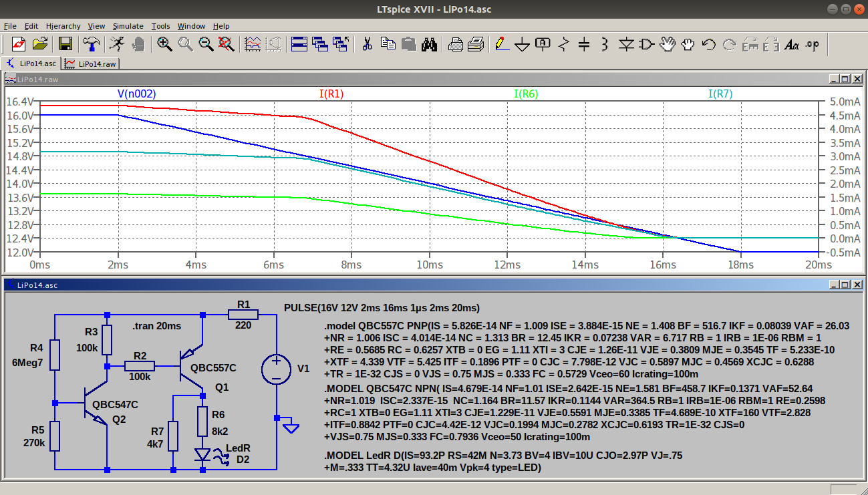This screenshot has width=868, height=495.
Task: Open the Window menu
Action: coord(191,26)
